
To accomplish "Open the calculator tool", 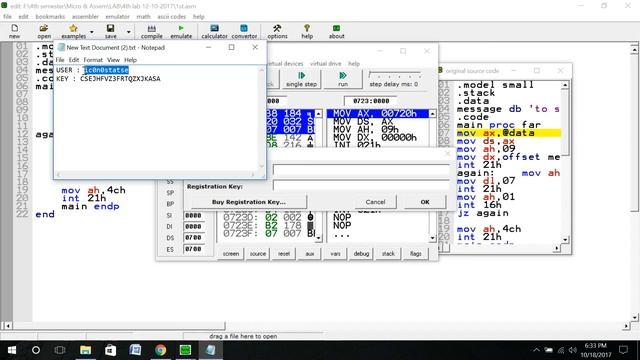I will click(x=214, y=31).
